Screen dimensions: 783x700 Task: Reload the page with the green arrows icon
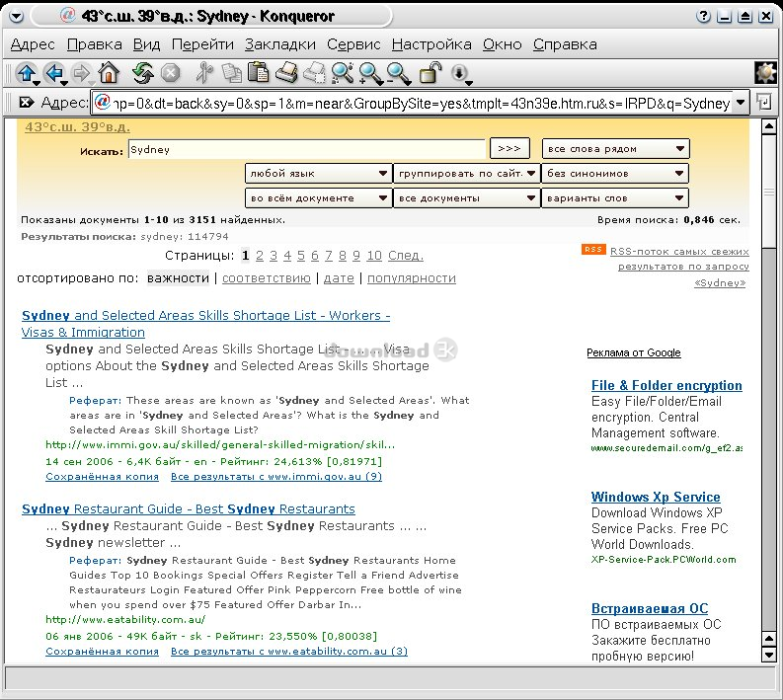tap(143, 73)
